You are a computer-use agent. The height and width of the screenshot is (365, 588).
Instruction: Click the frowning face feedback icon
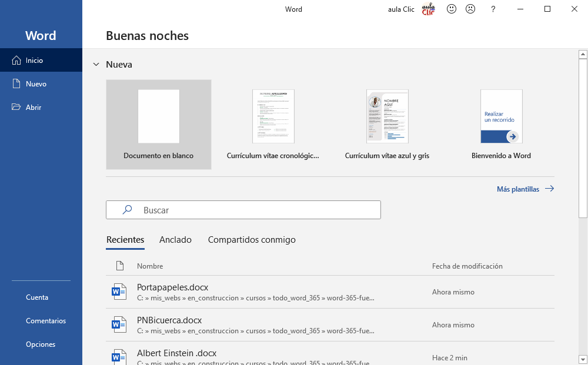tap(470, 9)
